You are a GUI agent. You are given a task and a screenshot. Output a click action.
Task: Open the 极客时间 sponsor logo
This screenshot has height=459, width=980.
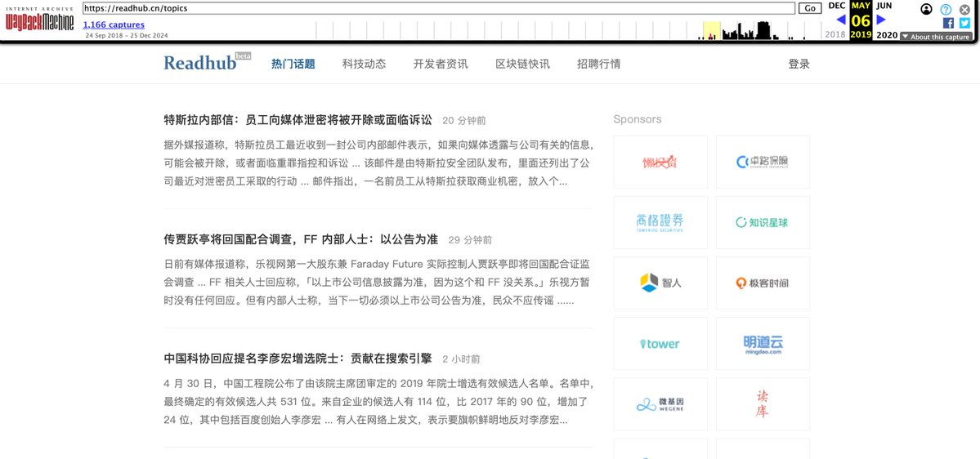point(763,283)
